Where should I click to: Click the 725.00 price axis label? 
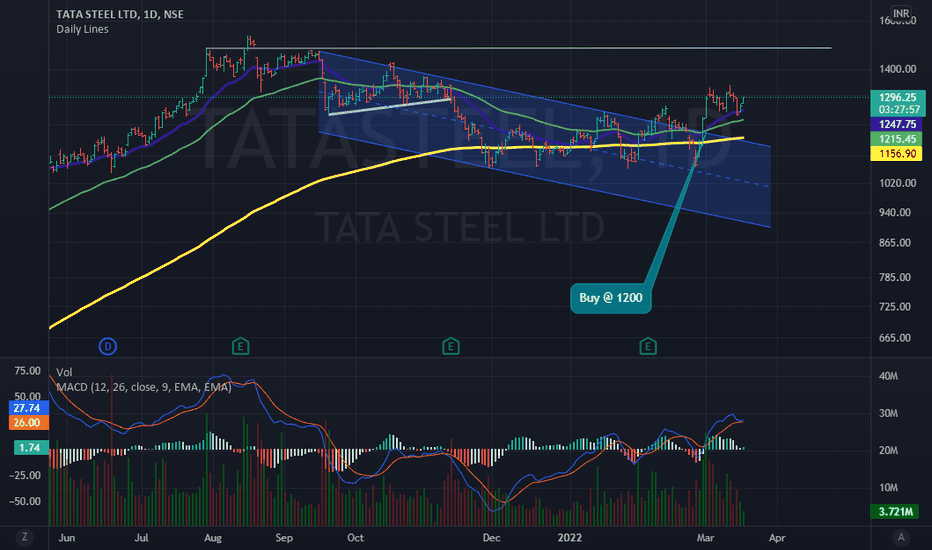(895, 307)
